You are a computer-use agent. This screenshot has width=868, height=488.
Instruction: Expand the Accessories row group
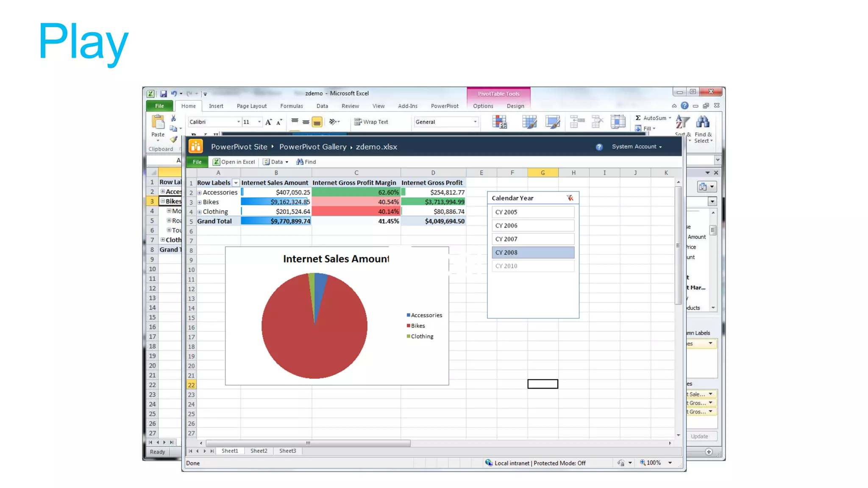200,193
